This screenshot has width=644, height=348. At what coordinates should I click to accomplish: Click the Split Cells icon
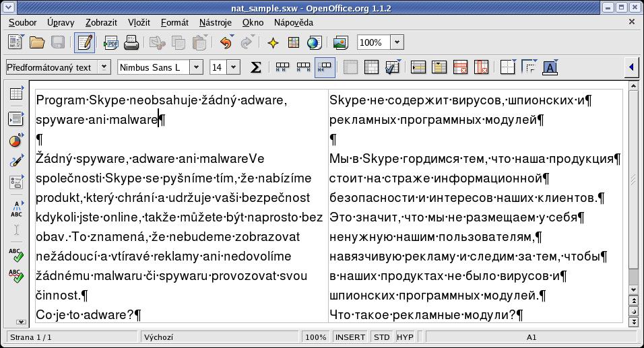371,67
